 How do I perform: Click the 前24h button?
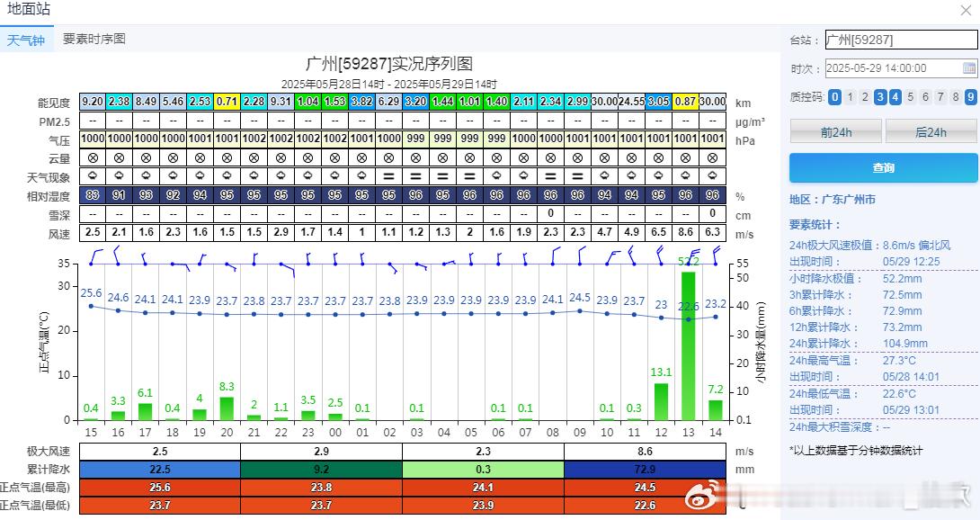[x=835, y=132]
